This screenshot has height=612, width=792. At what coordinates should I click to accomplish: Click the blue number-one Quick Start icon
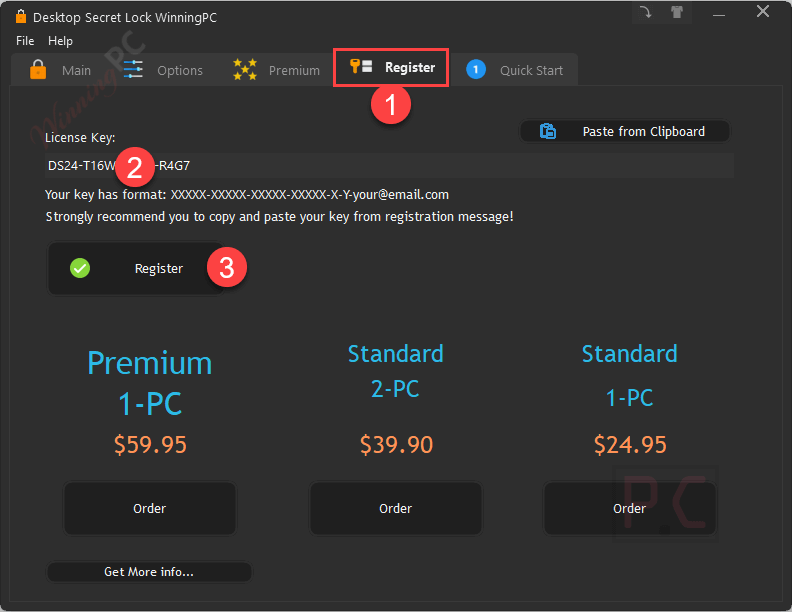pyautogui.click(x=476, y=69)
